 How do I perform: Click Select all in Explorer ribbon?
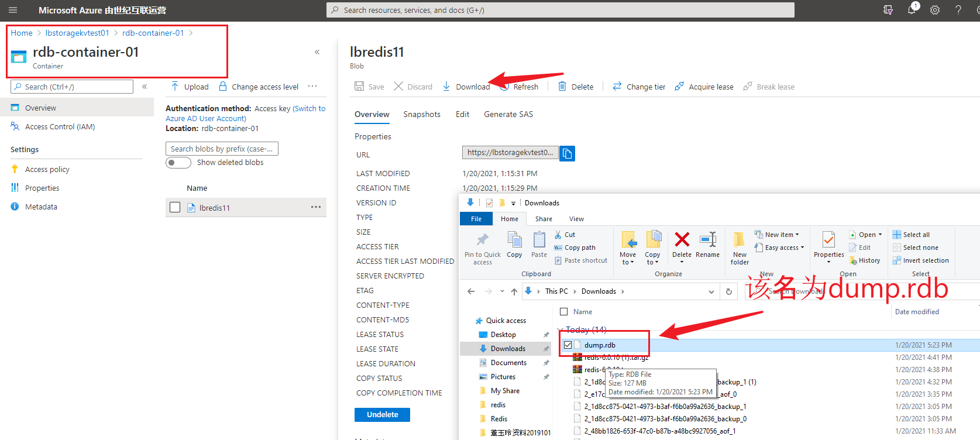[911, 235]
